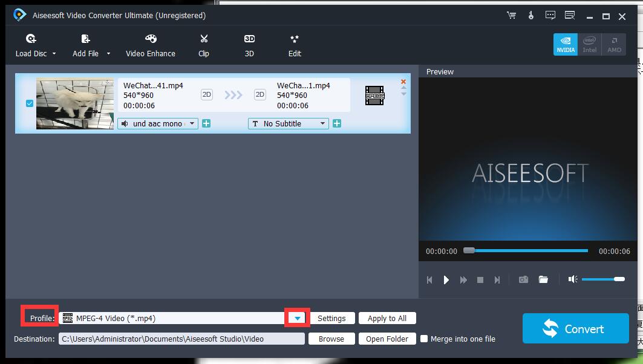Open the und aac mono audio dropdown
The image size is (643, 364).
pos(158,123)
